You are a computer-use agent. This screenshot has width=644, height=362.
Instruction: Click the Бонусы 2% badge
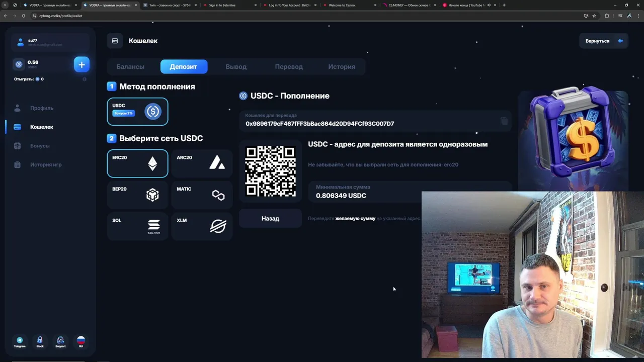(x=123, y=113)
